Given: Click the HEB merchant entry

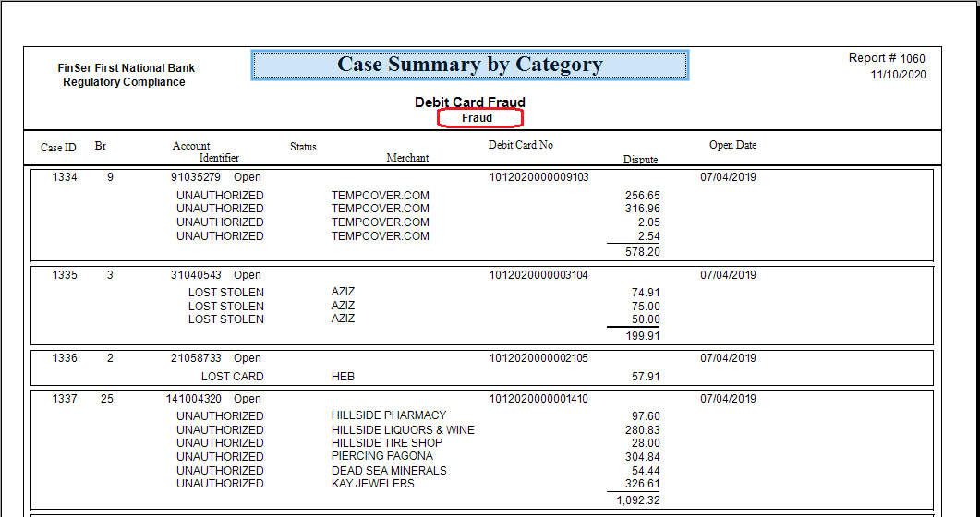Looking at the screenshot, I should pos(343,377).
